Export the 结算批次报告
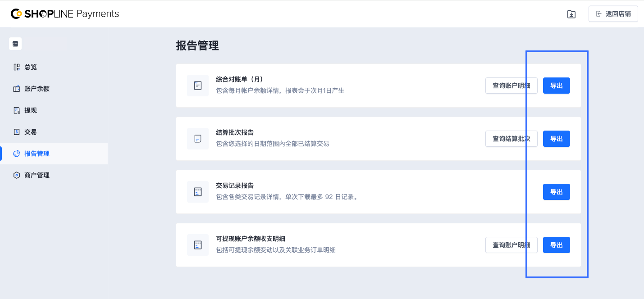The width and height of the screenshot is (644, 299). tap(556, 139)
